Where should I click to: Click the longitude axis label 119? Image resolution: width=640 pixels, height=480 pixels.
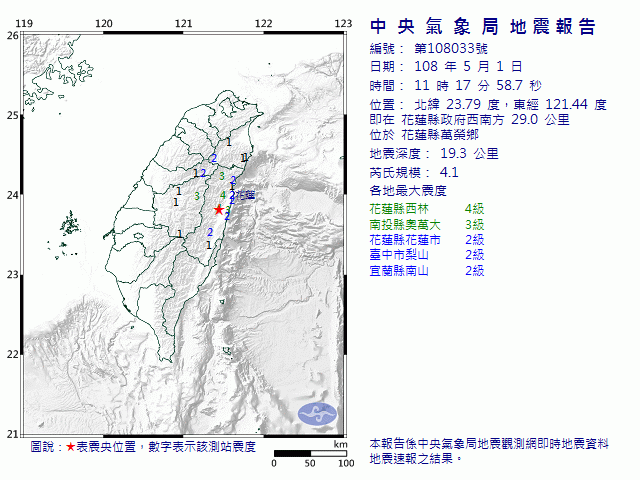tap(24, 23)
